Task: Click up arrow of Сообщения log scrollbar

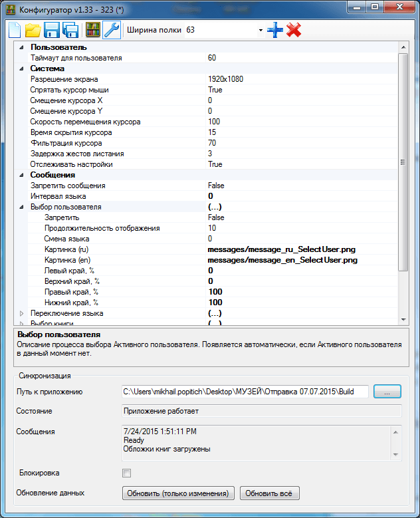Action: point(395,432)
